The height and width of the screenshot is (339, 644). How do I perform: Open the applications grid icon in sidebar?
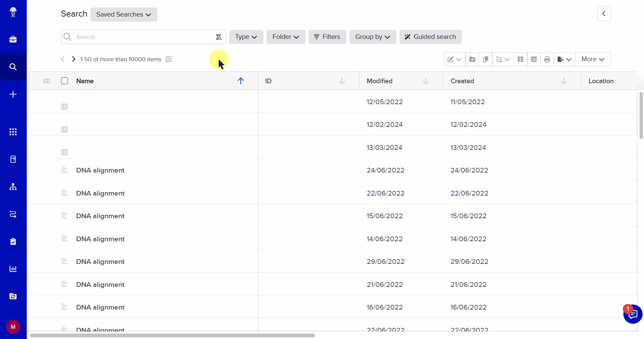(x=13, y=132)
